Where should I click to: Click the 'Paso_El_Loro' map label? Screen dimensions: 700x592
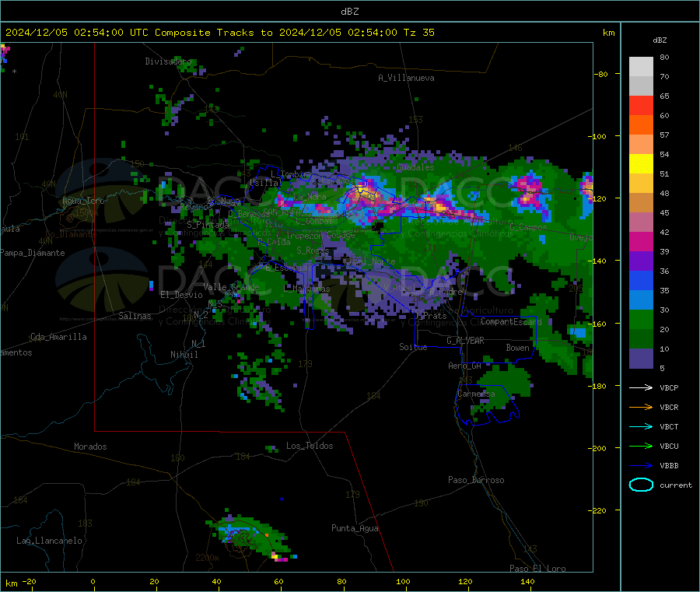point(537,569)
